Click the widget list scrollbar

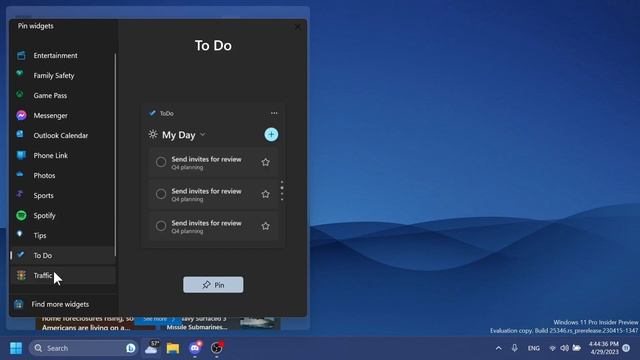(x=116, y=154)
